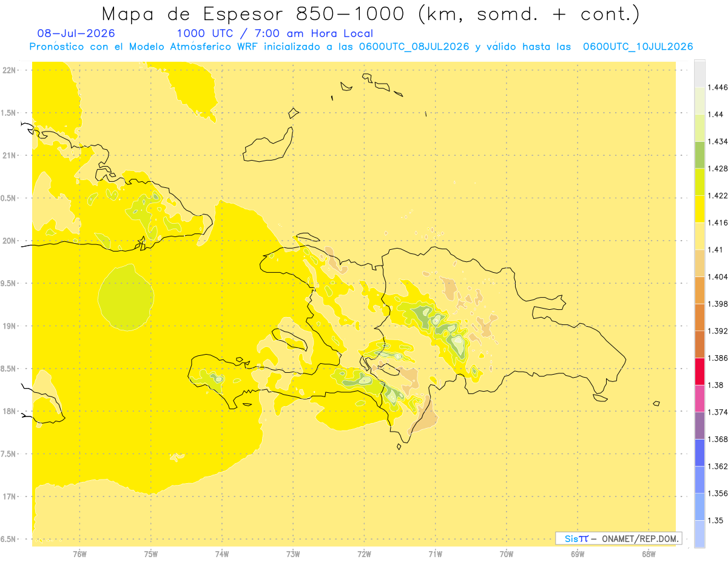Click the legend value 1.44

coord(716,114)
